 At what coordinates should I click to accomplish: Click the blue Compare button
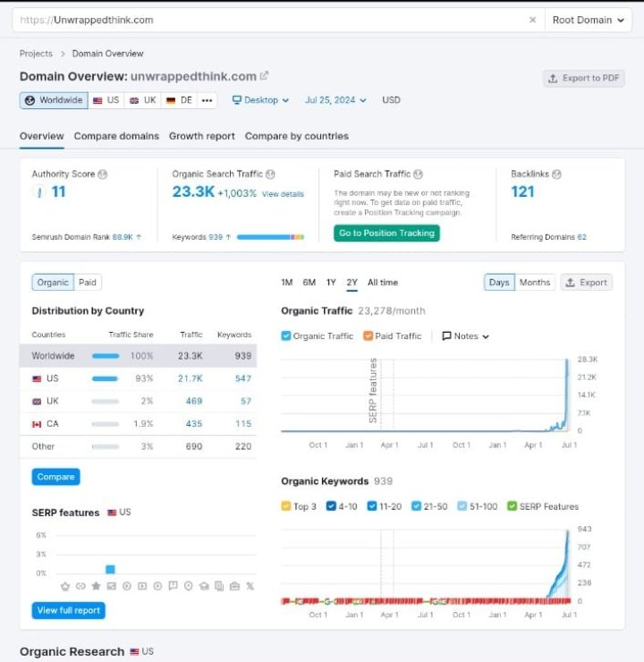pos(55,477)
